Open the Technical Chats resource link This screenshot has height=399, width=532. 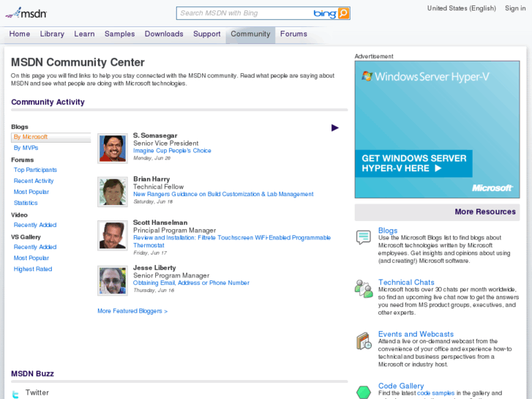(406, 282)
